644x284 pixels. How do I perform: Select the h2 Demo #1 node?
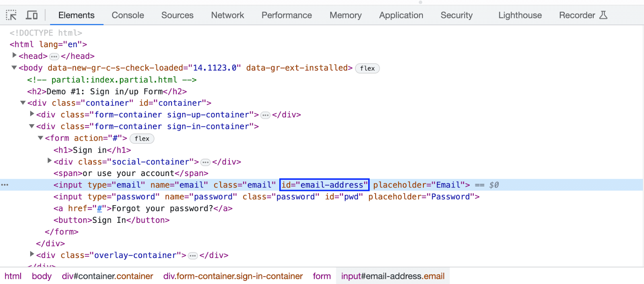107,92
